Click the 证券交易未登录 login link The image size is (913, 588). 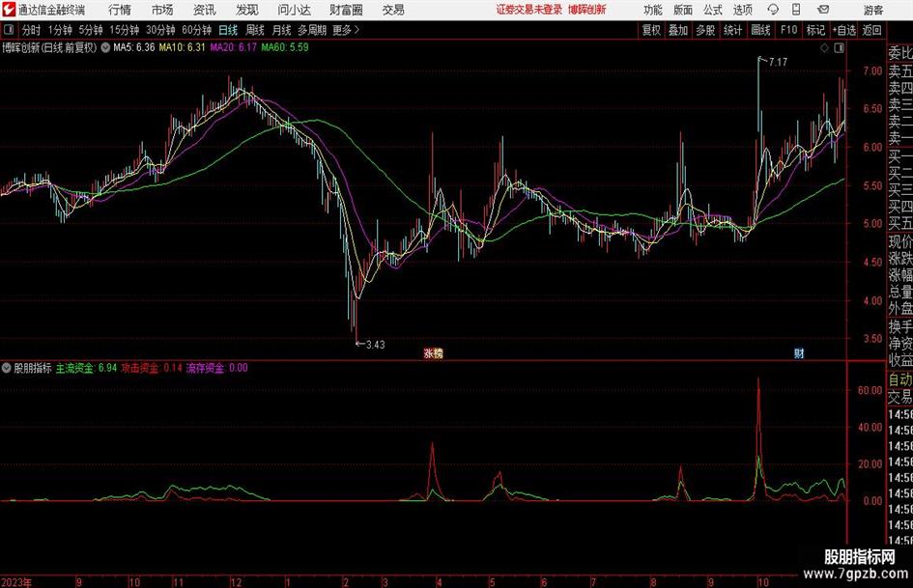coord(529,10)
